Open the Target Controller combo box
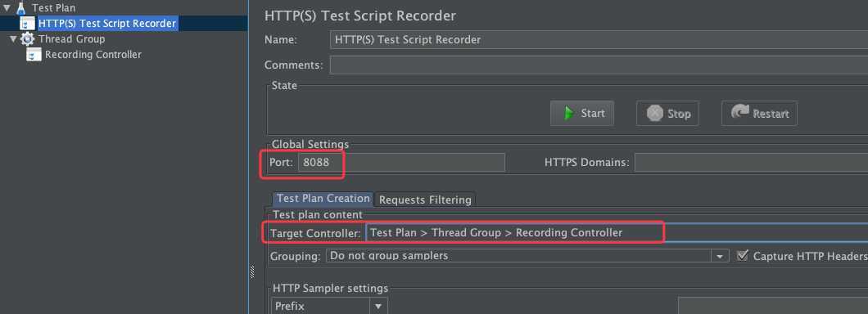The width and height of the screenshot is (868, 314). tap(617, 233)
